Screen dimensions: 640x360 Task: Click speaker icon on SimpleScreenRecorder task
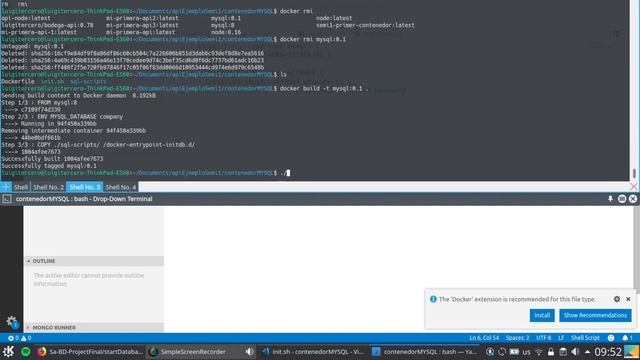[x=249, y=351]
